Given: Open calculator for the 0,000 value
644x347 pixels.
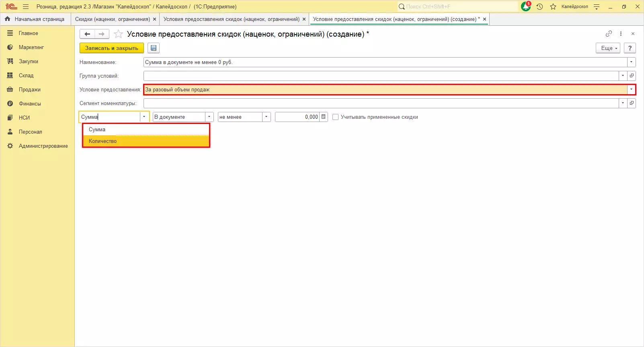Looking at the screenshot, I should click(324, 117).
